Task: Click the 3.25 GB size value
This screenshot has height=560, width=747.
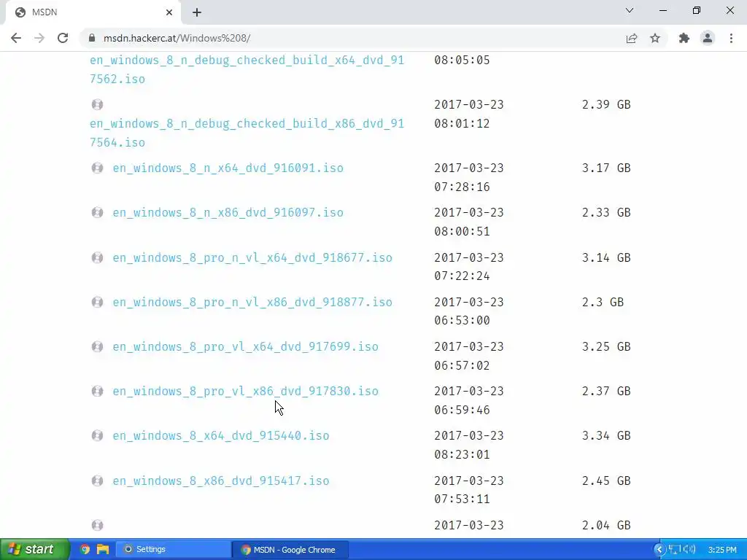Action: tap(606, 346)
